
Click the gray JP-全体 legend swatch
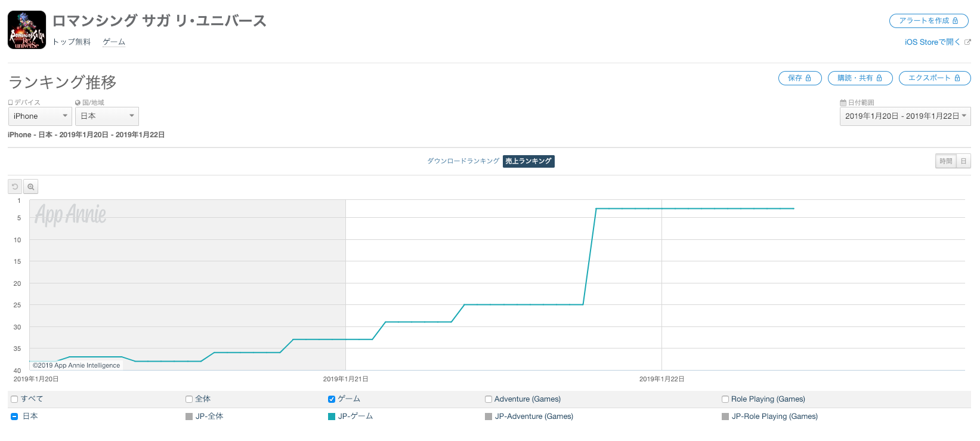point(189,417)
